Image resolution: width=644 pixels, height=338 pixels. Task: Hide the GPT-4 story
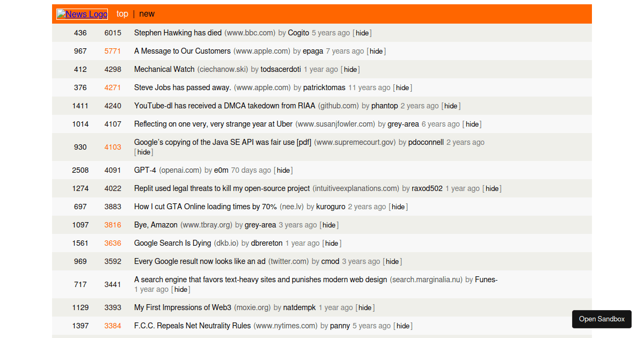[x=283, y=170]
